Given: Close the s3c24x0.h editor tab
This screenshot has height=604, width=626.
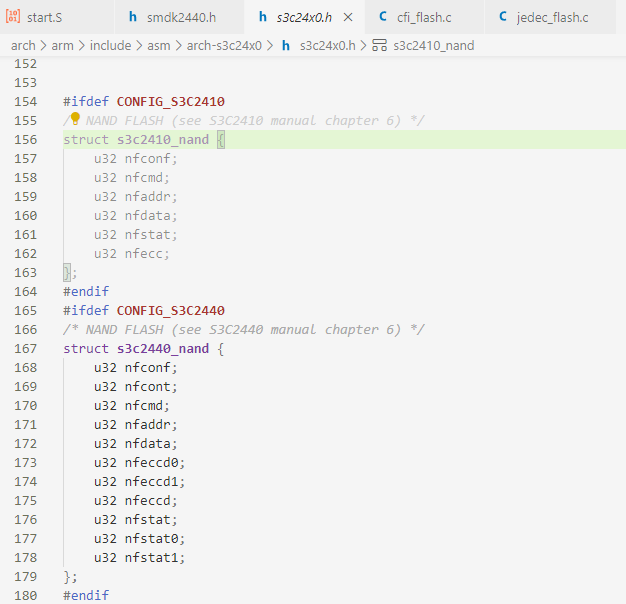Looking at the screenshot, I should coord(348,17).
